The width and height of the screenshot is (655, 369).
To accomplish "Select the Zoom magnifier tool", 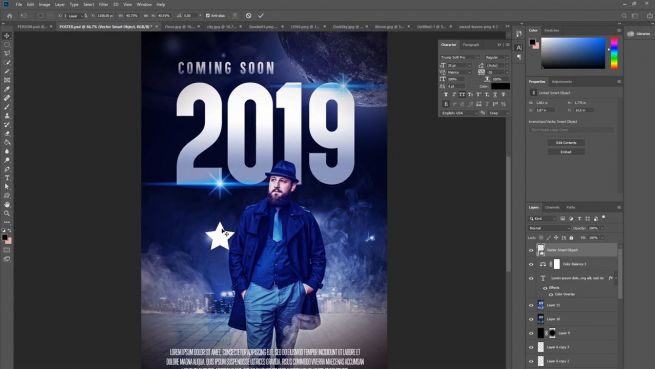I will point(7,213).
